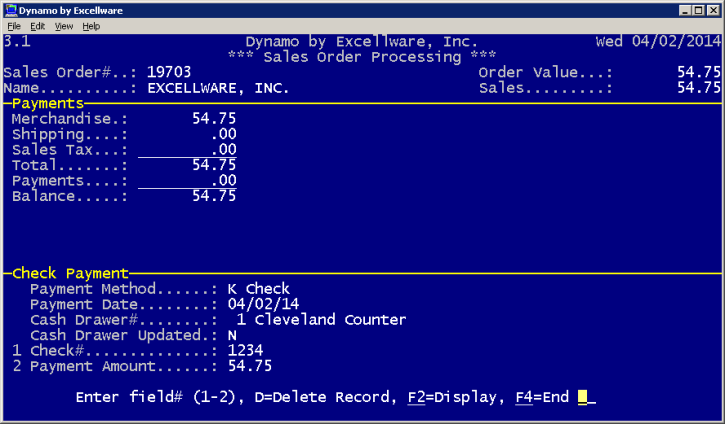The image size is (725, 424).
Task: Click the Payment Date value 04/02/14
Action: pos(264,304)
